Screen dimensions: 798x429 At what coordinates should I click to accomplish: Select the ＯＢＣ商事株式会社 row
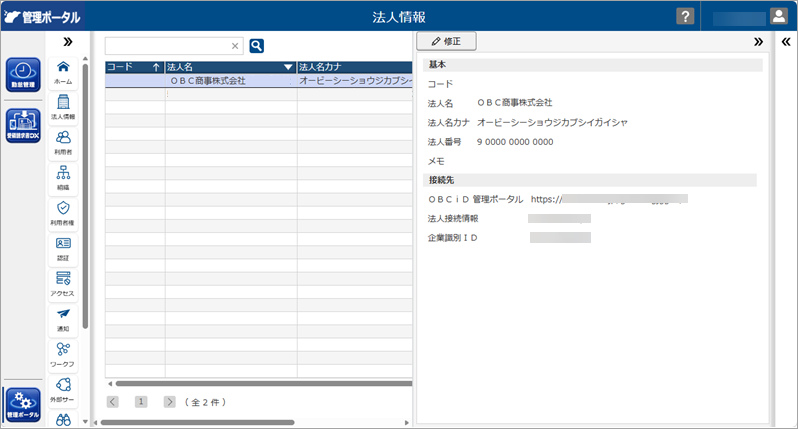click(259, 81)
